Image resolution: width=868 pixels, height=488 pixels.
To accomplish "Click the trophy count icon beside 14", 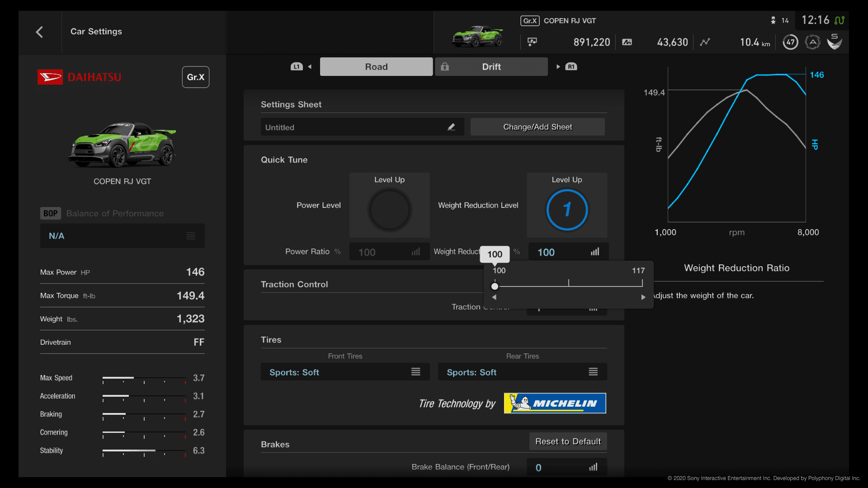I will click(x=773, y=20).
